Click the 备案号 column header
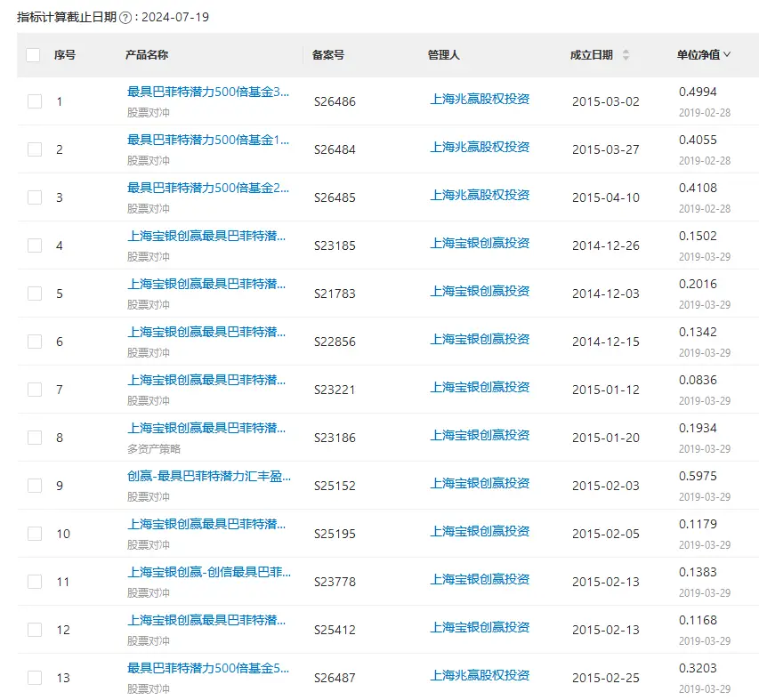The width and height of the screenshot is (759, 700). pos(327,55)
